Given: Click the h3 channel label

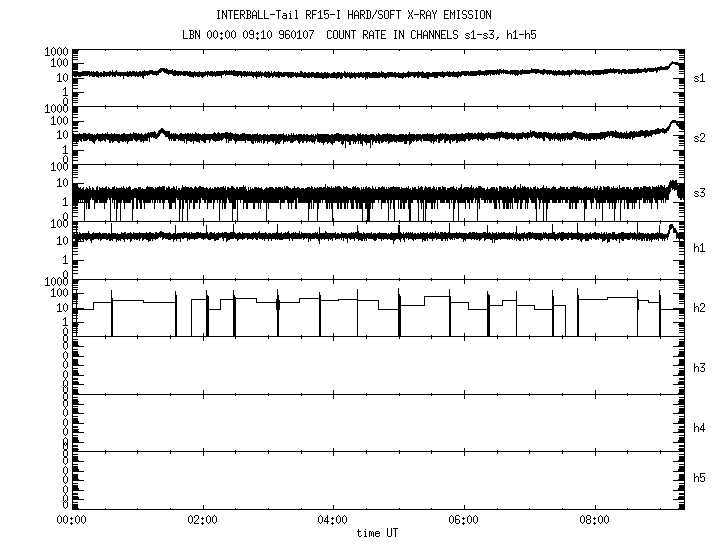Looking at the screenshot, I should tap(700, 368).
